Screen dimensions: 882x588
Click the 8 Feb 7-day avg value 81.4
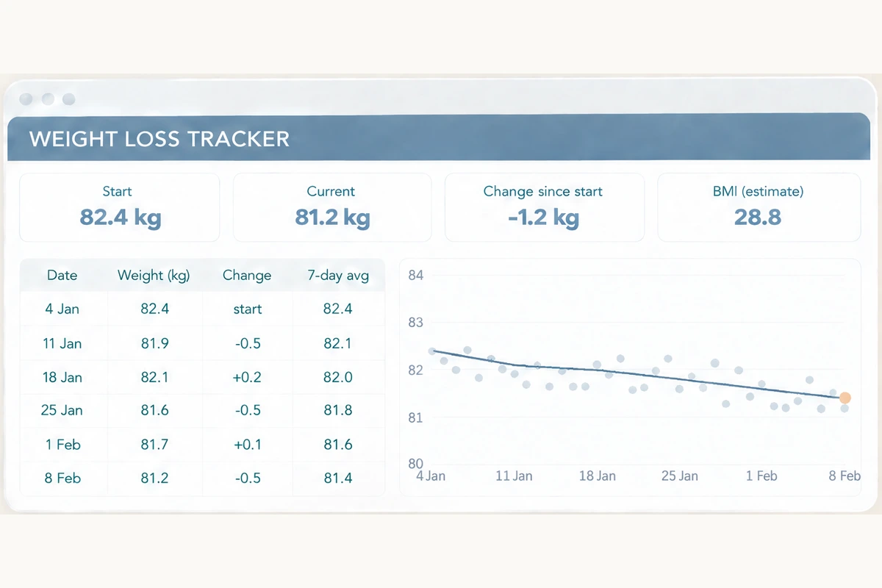point(338,478)
